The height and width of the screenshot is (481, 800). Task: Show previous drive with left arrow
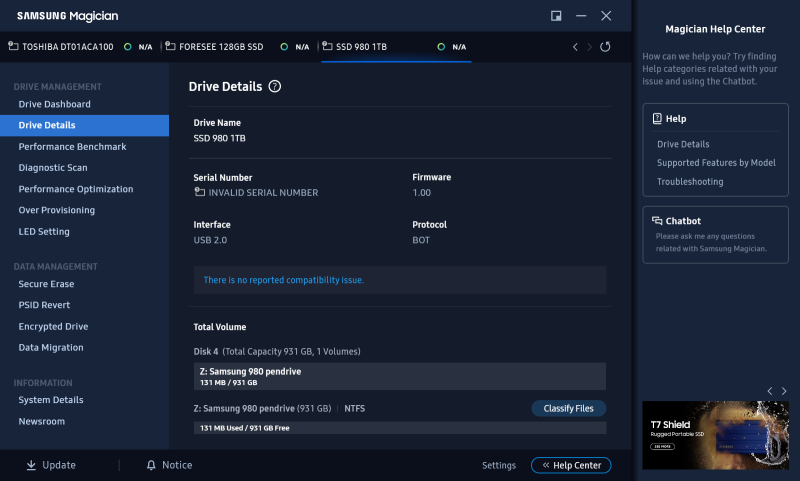575,47
